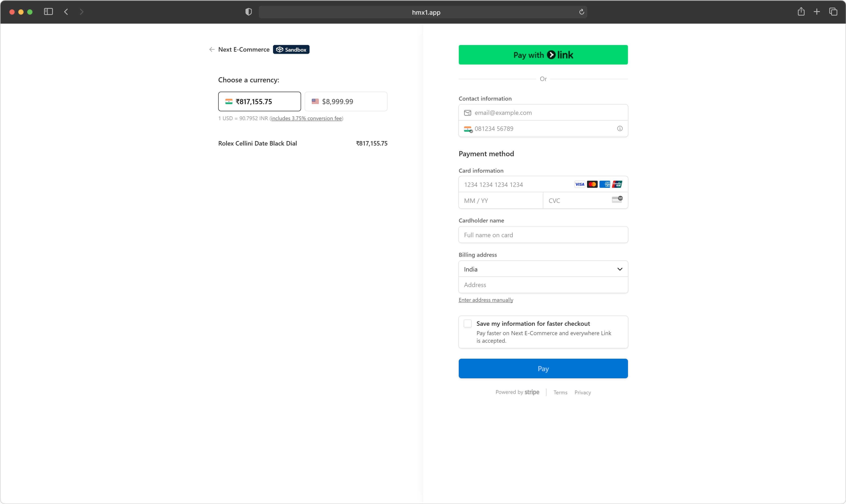Viewport: 846px width, 504px height.
Task: Select USD $8,999.99 currency option
Action: [346, 101]
